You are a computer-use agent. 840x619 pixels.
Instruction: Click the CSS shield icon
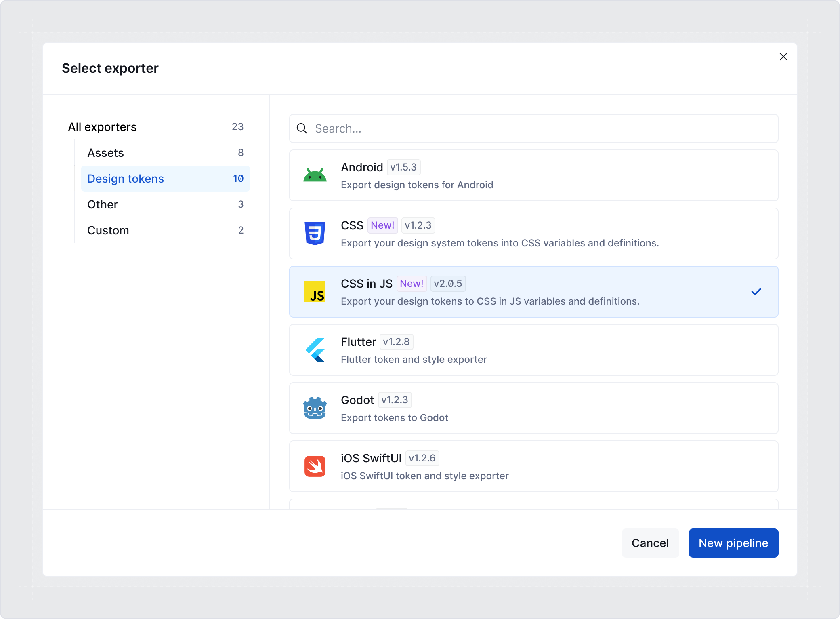(x=315, y=233)
